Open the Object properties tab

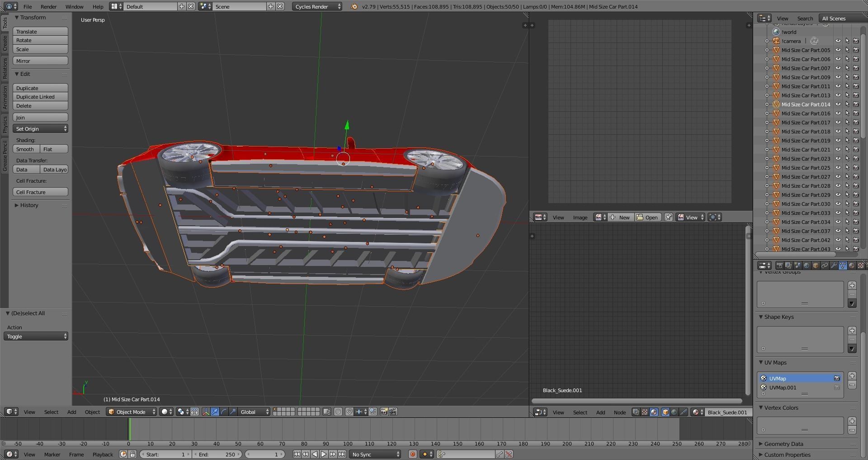pyautogui.click(x=816, y=266)
